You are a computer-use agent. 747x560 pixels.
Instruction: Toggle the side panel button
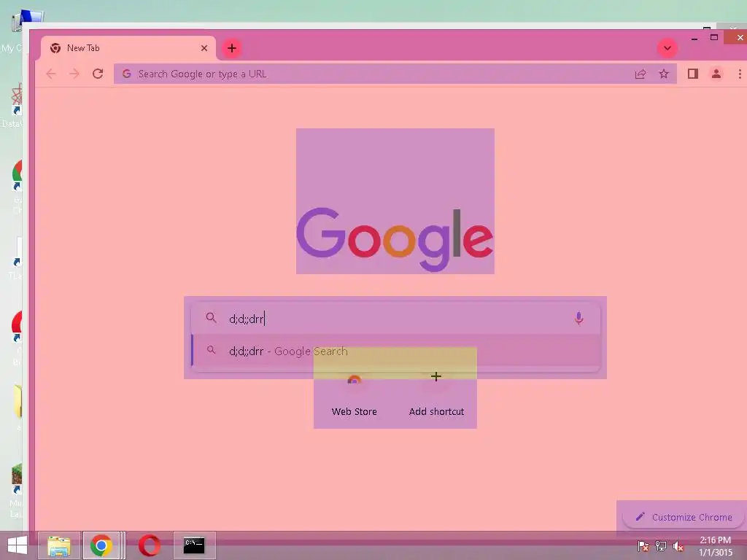(x=693, y=74)
